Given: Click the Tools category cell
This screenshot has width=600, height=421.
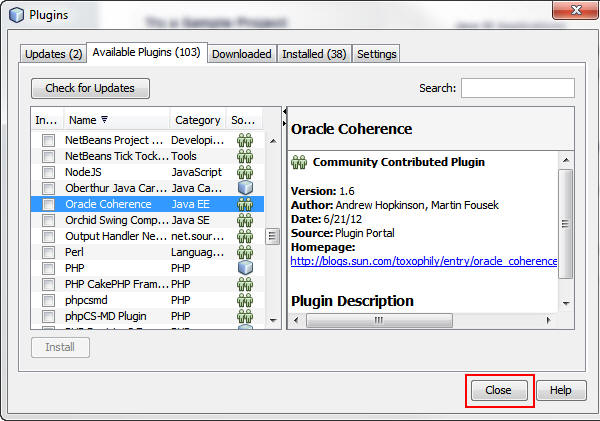Looking at the screenshot, I should (184, 157).
